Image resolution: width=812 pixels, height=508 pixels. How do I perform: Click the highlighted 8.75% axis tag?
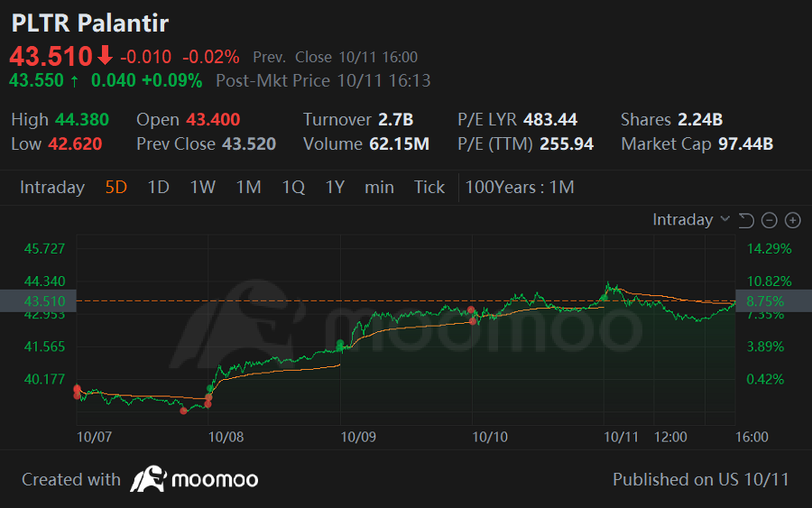[774, 300]
